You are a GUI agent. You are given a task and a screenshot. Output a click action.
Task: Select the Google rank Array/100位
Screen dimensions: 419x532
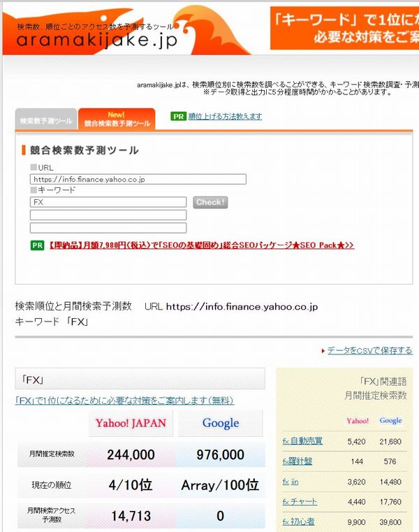(221, 485)
